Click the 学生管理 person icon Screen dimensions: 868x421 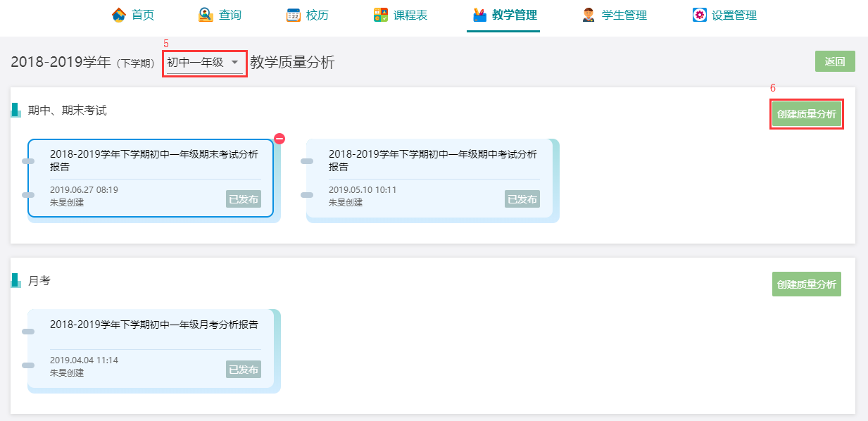point(589,15)
